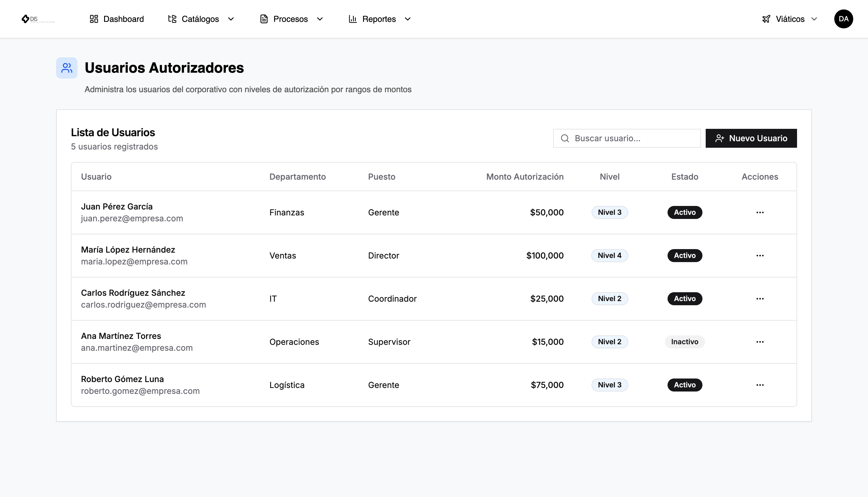868x497 pixels.
Task: Open the Viáticos module selector
Action: pos(789,19)
